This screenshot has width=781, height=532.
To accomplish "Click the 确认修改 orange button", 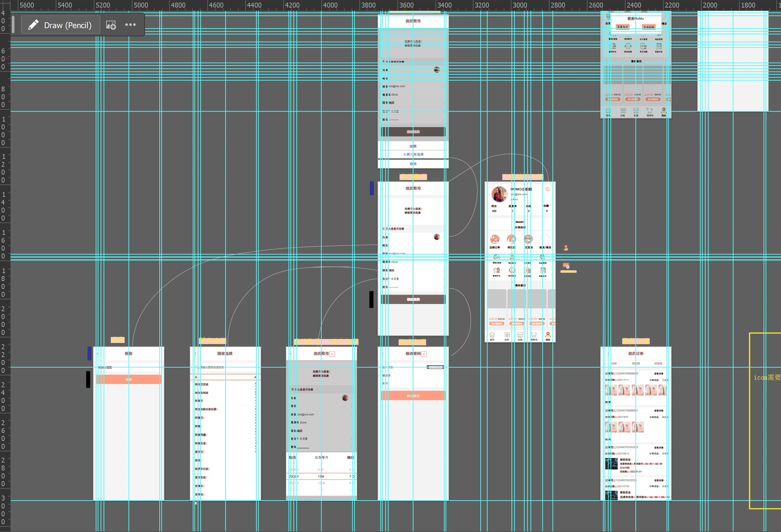I will [413, 396].
